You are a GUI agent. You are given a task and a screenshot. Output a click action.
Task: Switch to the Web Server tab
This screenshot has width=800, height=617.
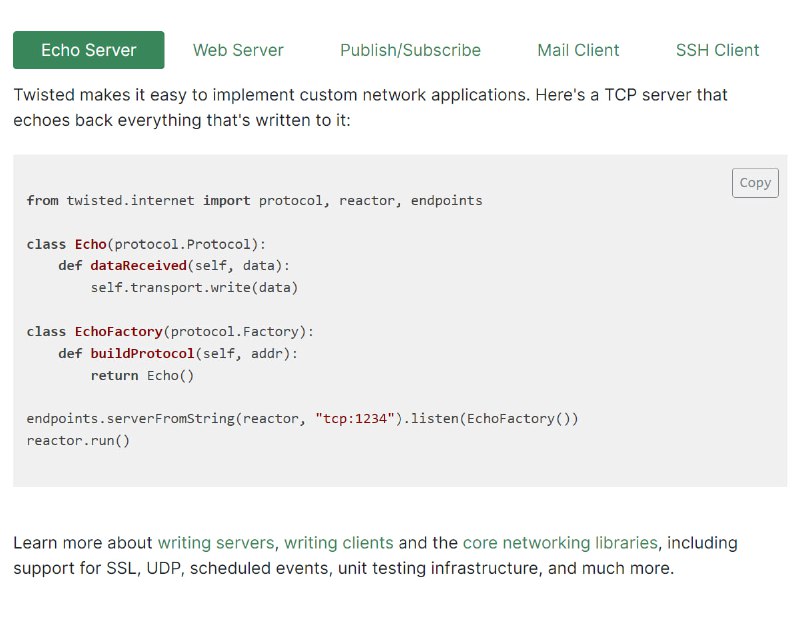pos(238,50)
